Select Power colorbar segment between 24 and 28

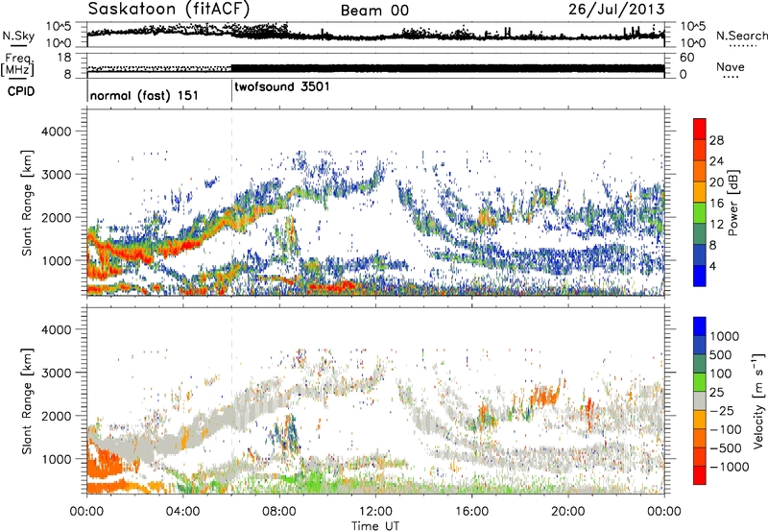tap(700, 150)
